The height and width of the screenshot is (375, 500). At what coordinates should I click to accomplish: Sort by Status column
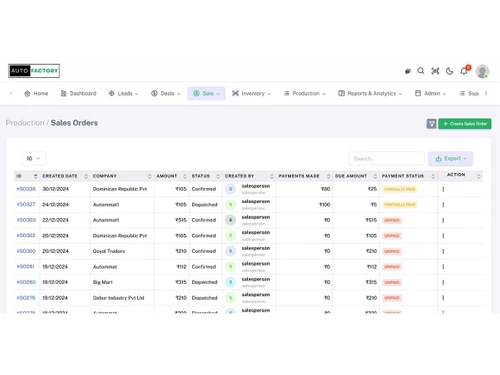click(x=206, y=176)
